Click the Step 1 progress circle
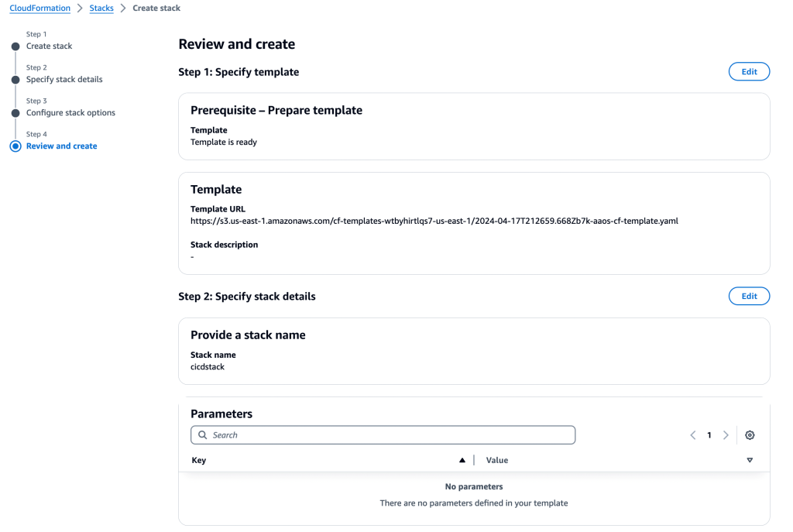The image size is (793, 532). pos(16,46)
